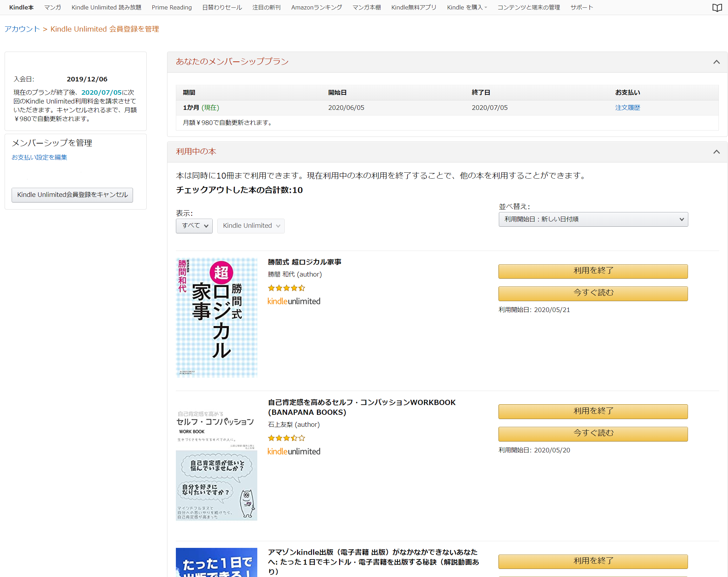Open 自己肯定感を高めるセルフ・コンパッションWORKBOOK title
This screenshot has height=577, width=728.
(362, 407)
